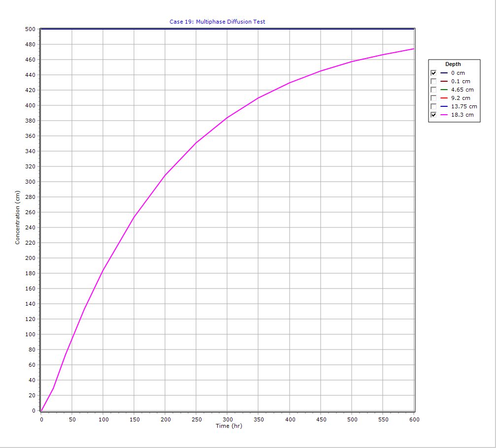Click the blue 13.75 cm legend line swatch
This screenshot has width=496, height=448.
tap(444, 106)
